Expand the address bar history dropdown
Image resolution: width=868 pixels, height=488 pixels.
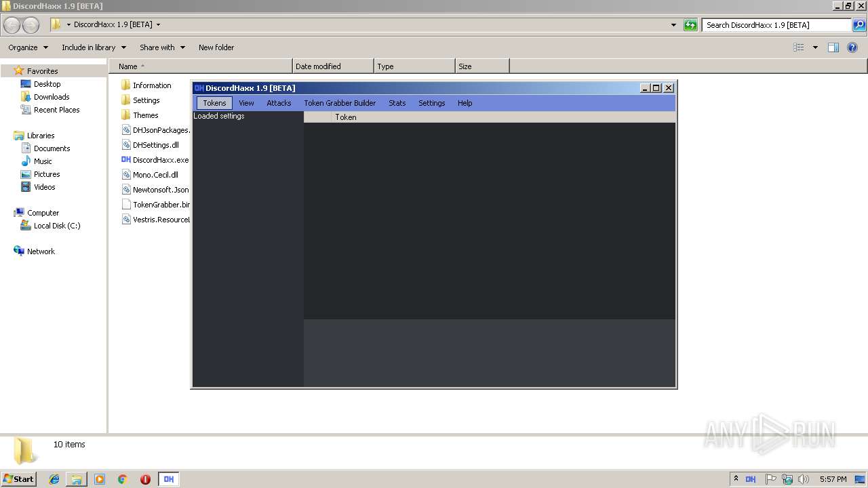coord(673,25)
